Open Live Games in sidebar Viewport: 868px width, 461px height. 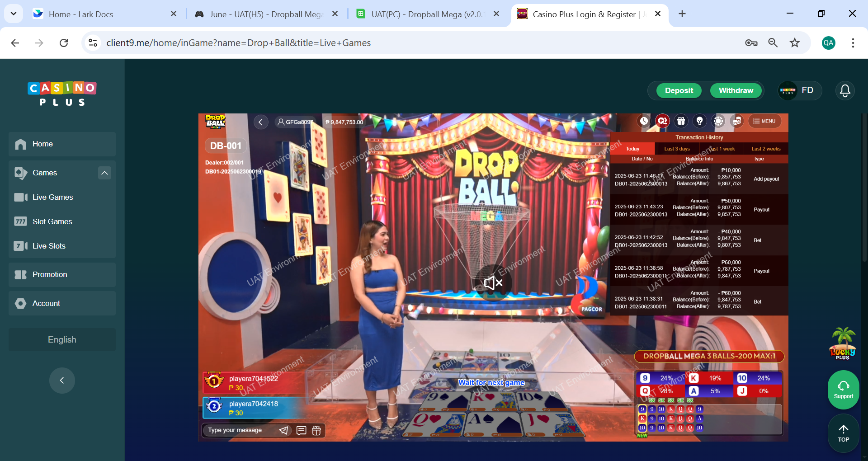[62, 197]
